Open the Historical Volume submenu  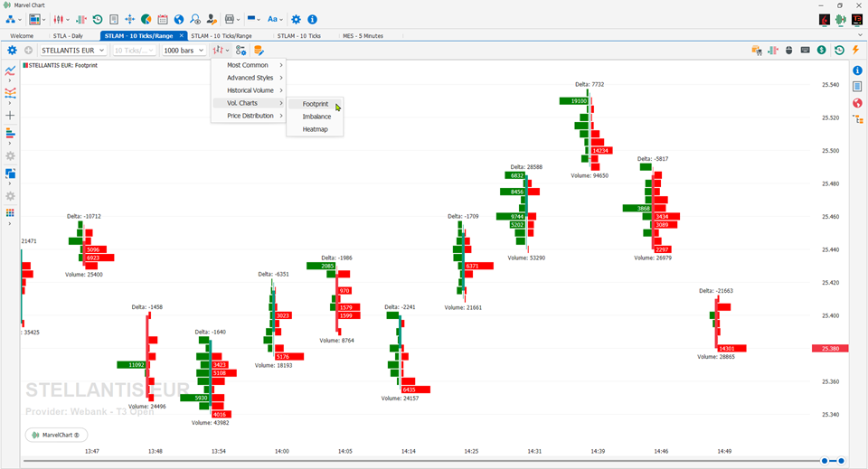coord(249,90)
